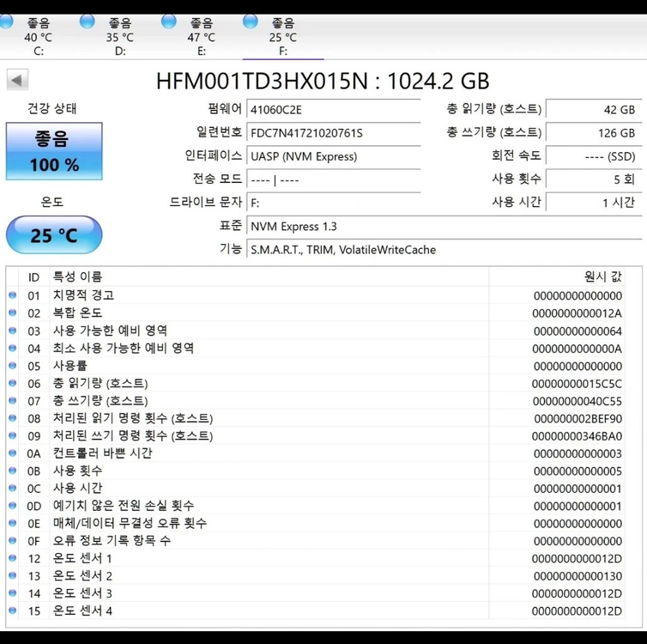647x644 pixels.
Task: Click status icon of row 14 온도 센서 3
Action: (x=12, y=593)
